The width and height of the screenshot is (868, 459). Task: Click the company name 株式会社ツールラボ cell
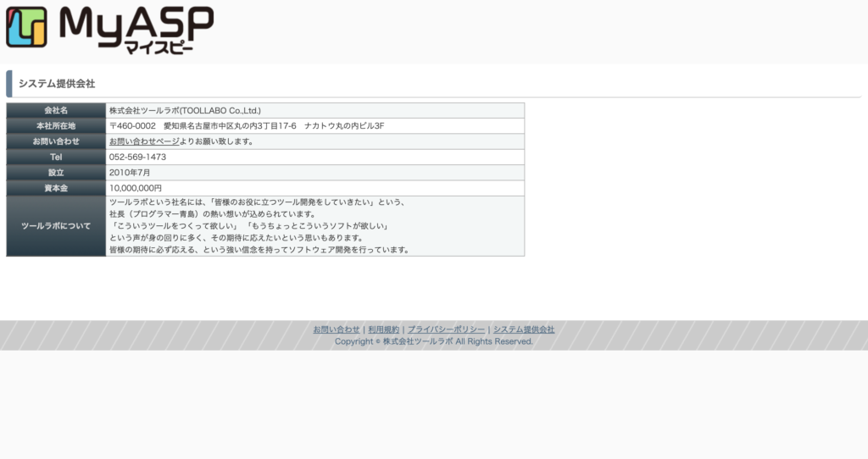tap(315, 111)
